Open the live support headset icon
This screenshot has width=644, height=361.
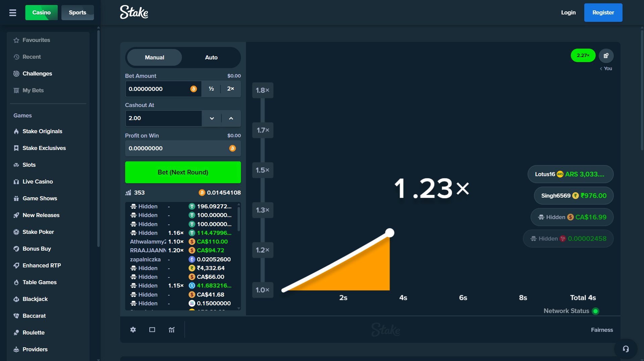(x=626, y=349)
